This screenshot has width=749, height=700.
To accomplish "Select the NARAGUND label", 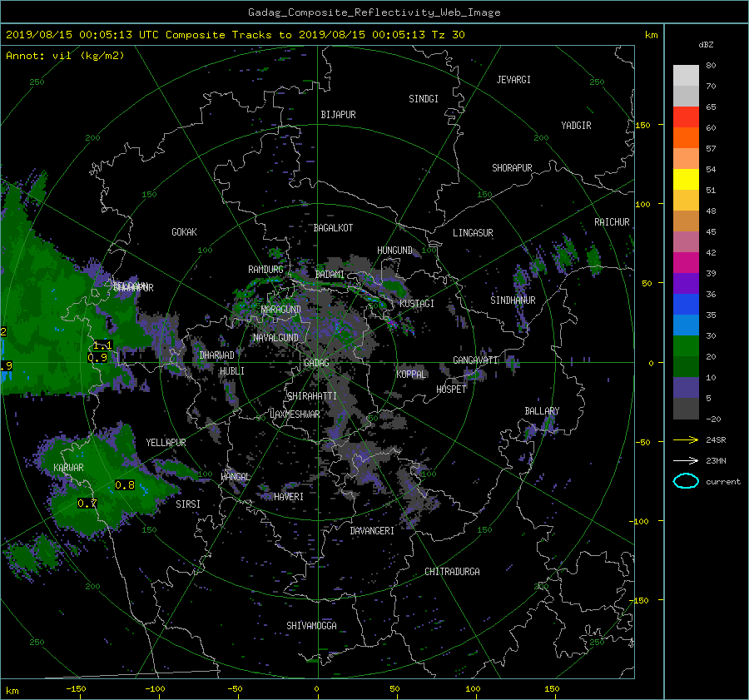I will click(281, 310).
